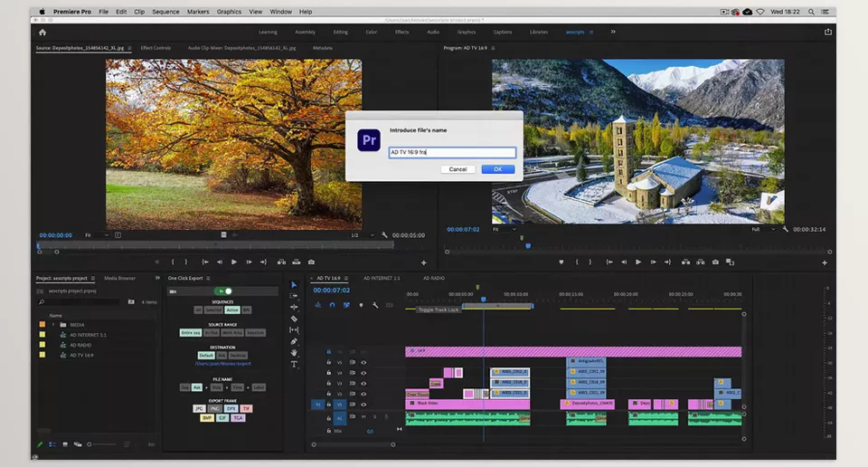Screen dimensions: 868x467
Task: Open Program monitor button editor plus
Action: [x=825, y=262]
